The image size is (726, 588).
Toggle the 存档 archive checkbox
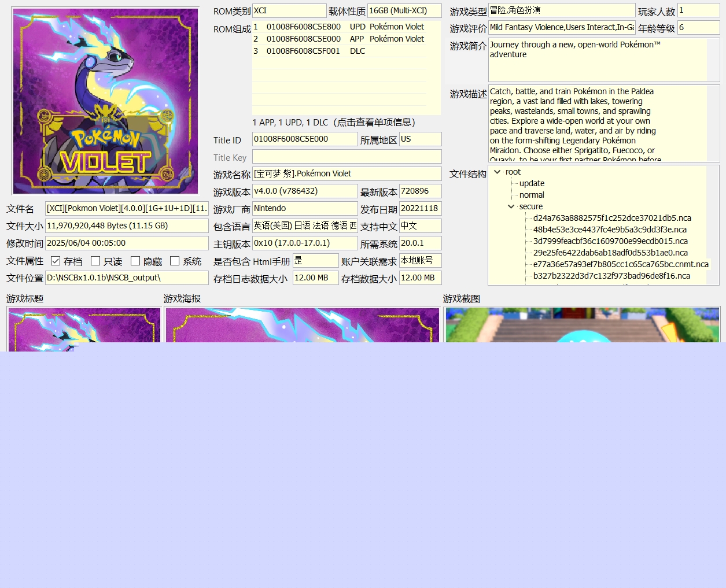tap(56, 261)
